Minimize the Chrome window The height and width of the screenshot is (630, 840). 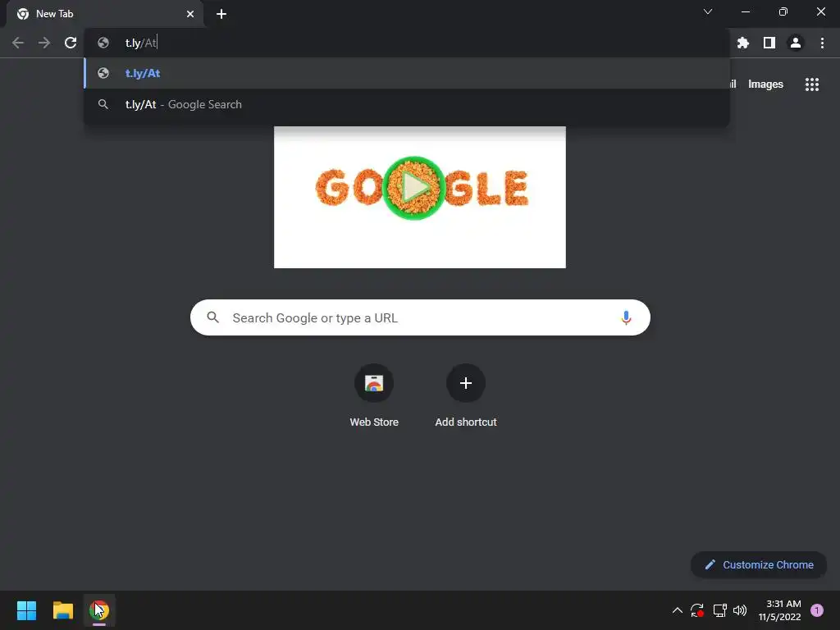745,11
